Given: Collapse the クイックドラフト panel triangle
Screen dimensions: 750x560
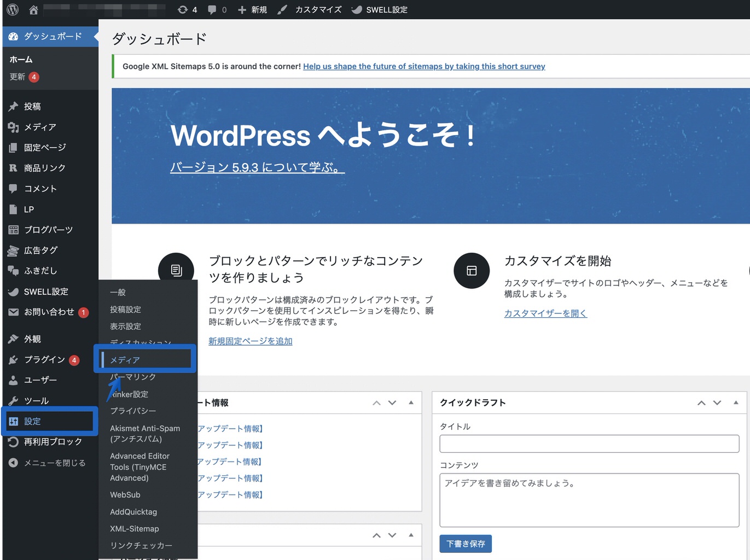Looking at the screenshot, I should click(x=736, y=402).
